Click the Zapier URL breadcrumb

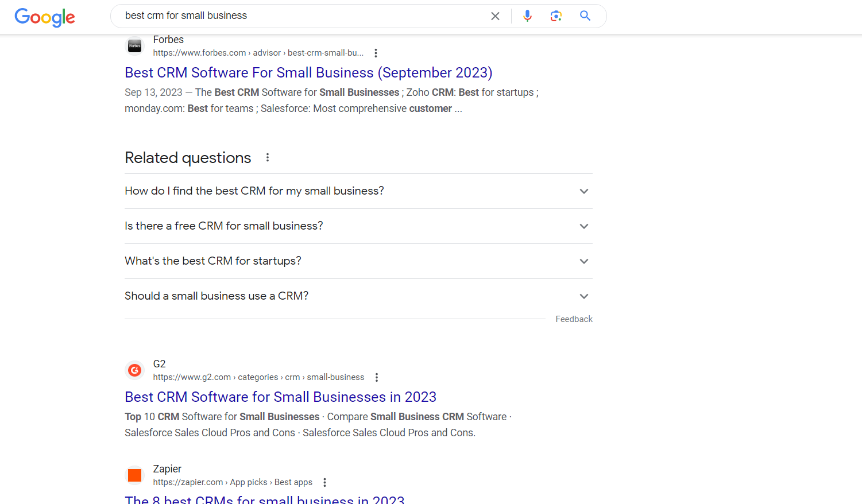coord(233,482)
